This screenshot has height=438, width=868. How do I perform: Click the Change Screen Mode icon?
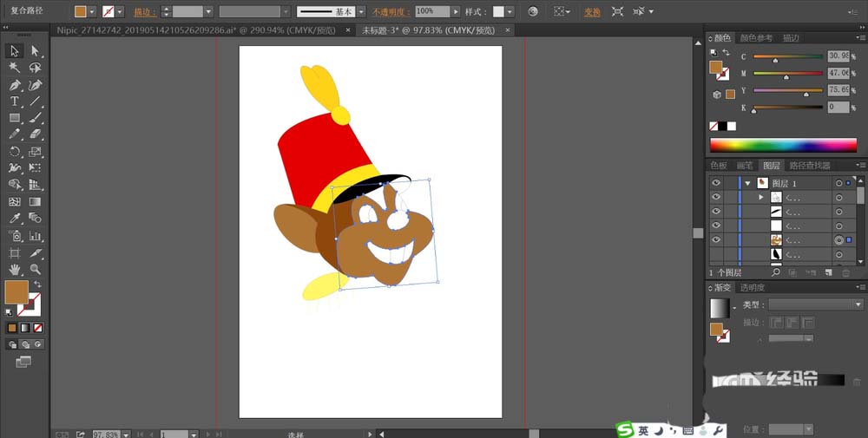point(23,363)
